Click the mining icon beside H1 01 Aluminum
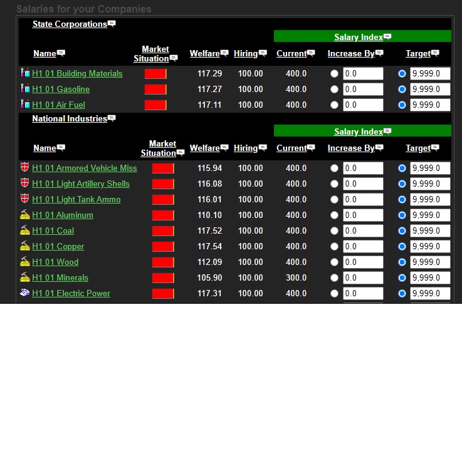462x476 pixels. pos(25,214)
